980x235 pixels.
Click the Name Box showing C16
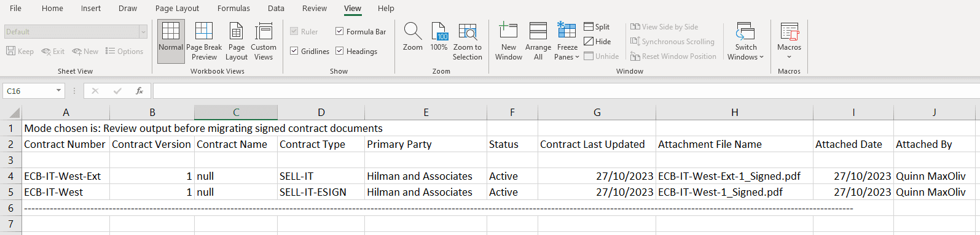pyautogui.click(x=28, y=91)
